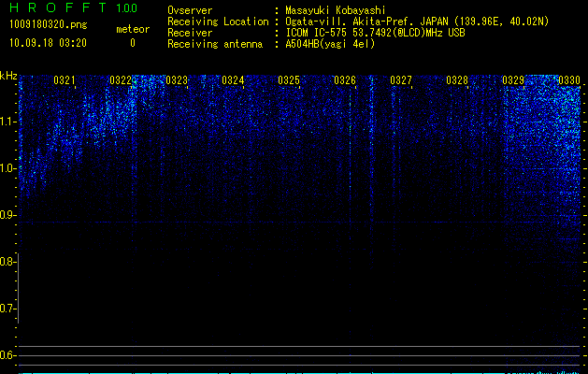Click the 0.8 frequency axis label
588x374 pixels.
tap(7, 262)
